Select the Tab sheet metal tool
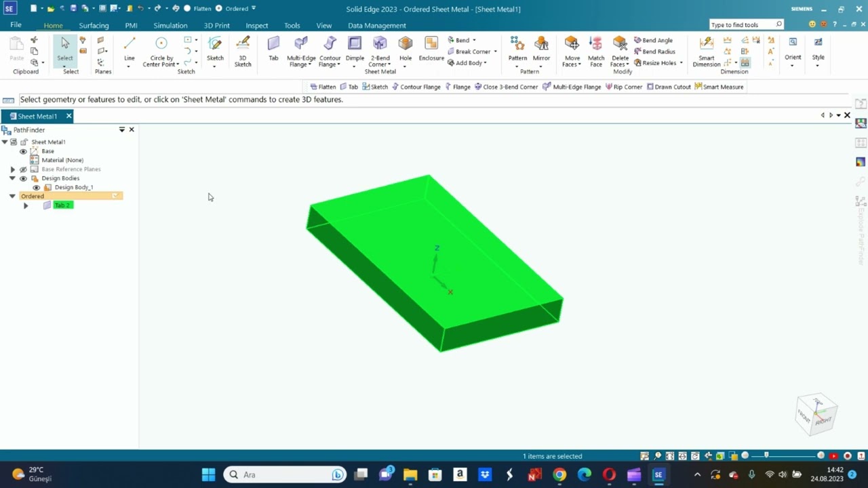868x488 pixels. click(273, 49)
